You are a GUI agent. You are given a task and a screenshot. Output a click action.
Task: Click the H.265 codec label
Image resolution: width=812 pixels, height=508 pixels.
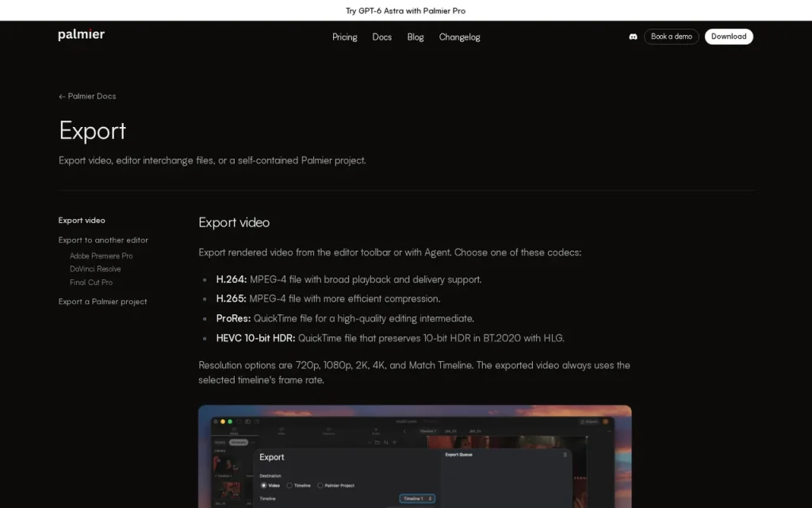(x=231, y=298)
